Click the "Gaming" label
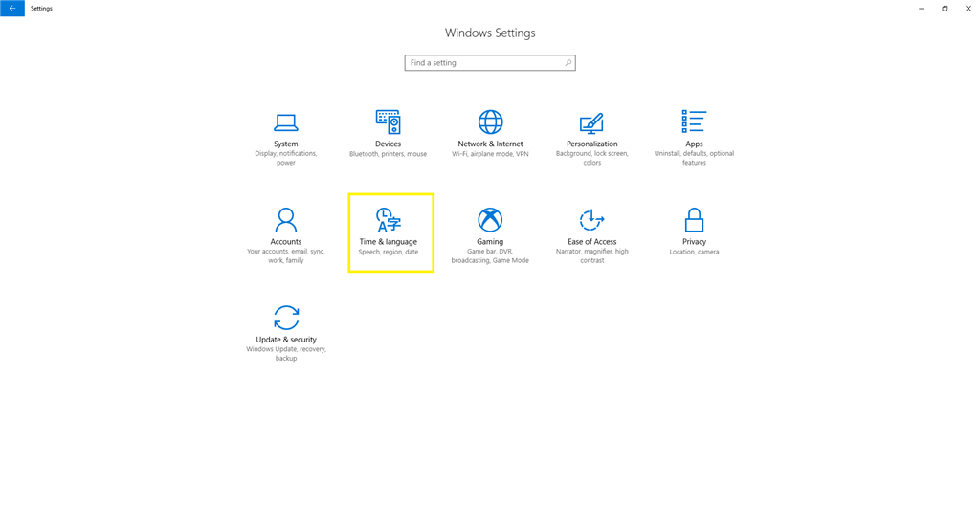980x530 pixels. tap(490, 242)
